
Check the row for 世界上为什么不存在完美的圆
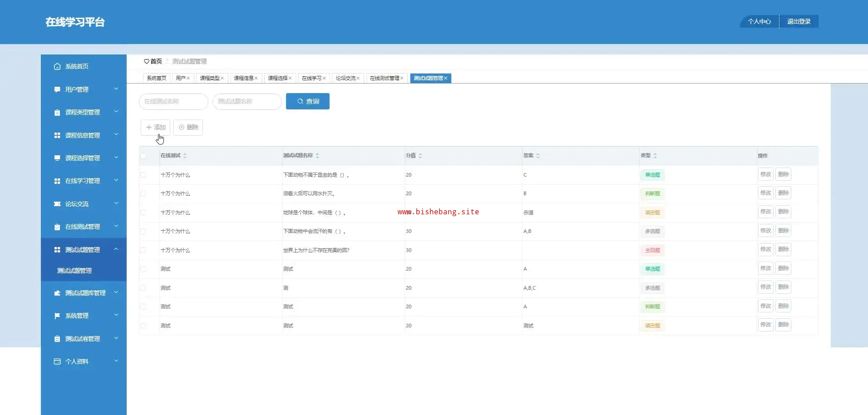tap(143, 250)
